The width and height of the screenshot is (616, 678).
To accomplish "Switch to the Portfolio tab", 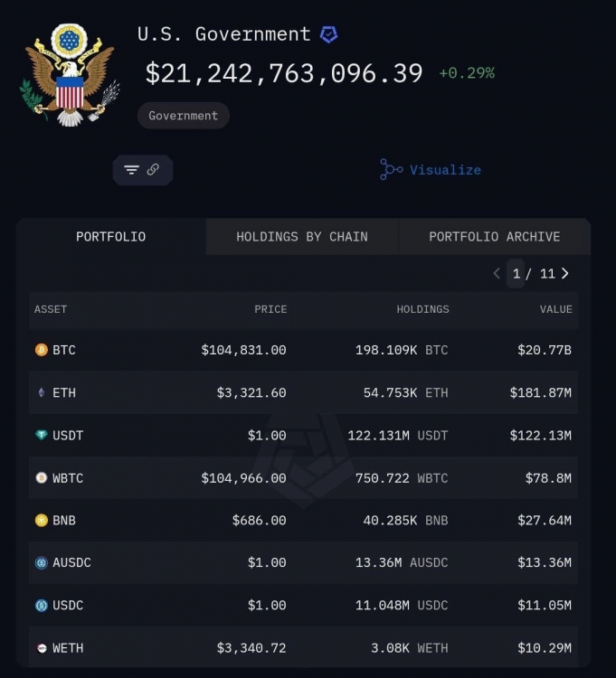I will click(110, 237).
